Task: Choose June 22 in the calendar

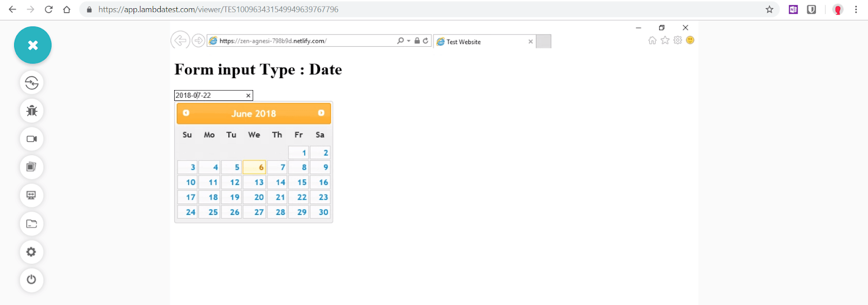Action: [299, 198]
